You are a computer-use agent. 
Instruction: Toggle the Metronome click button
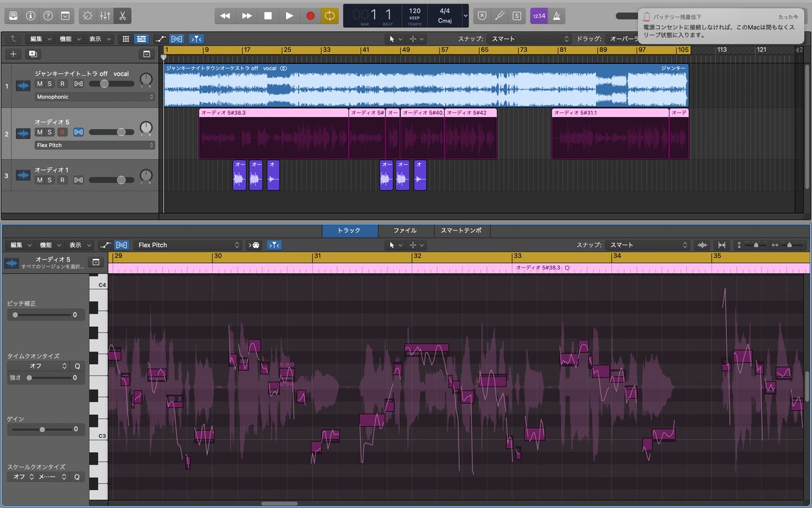pos(556,15)
